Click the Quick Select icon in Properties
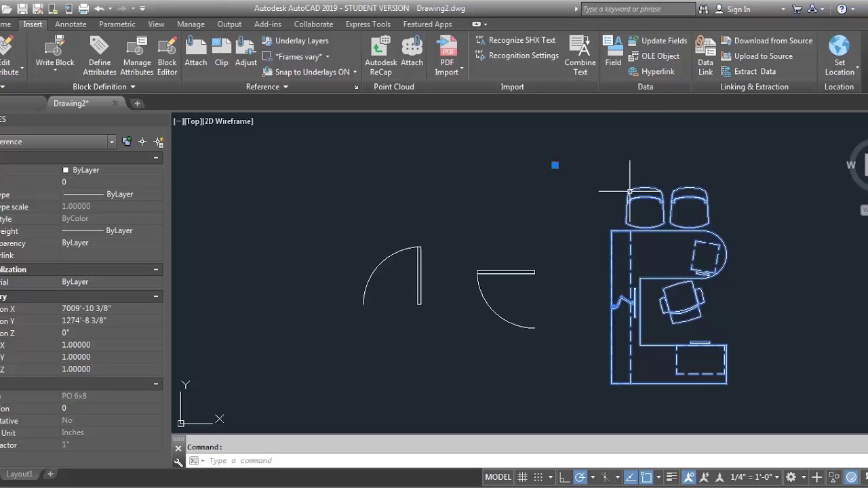This screenshot has width=868, height=488. [x=158, y=142]
